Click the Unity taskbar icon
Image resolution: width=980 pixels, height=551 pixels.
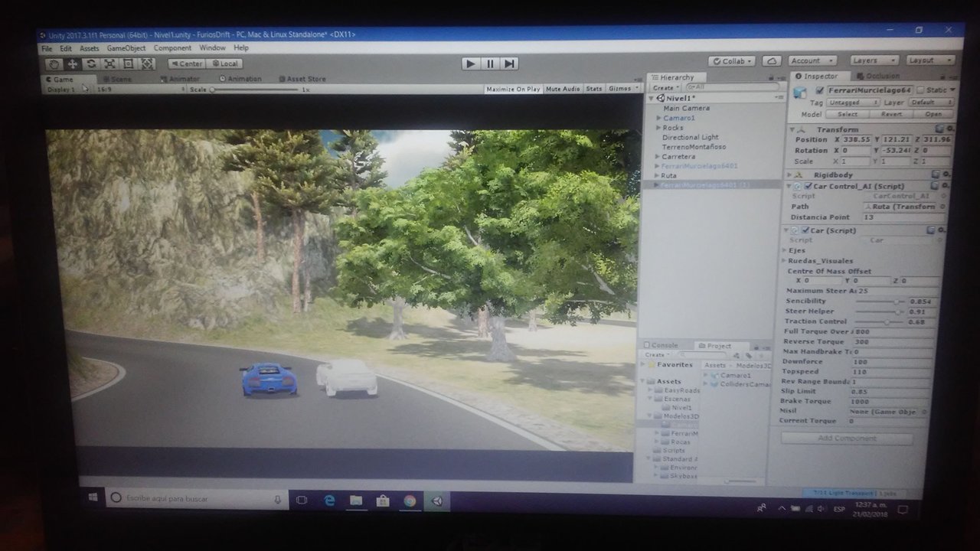pos(437,502)
